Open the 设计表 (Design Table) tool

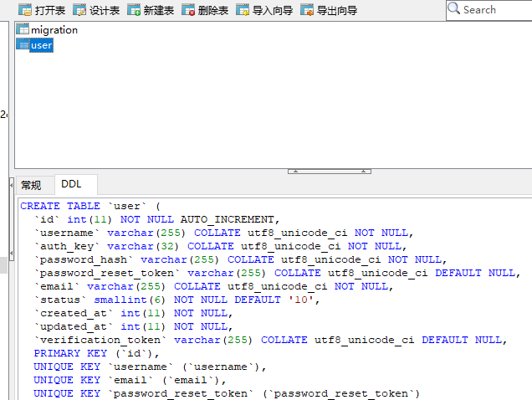95,11
